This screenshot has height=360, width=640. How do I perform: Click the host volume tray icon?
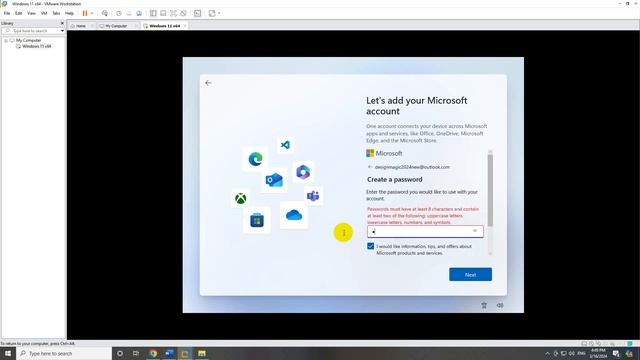[571, 353]
